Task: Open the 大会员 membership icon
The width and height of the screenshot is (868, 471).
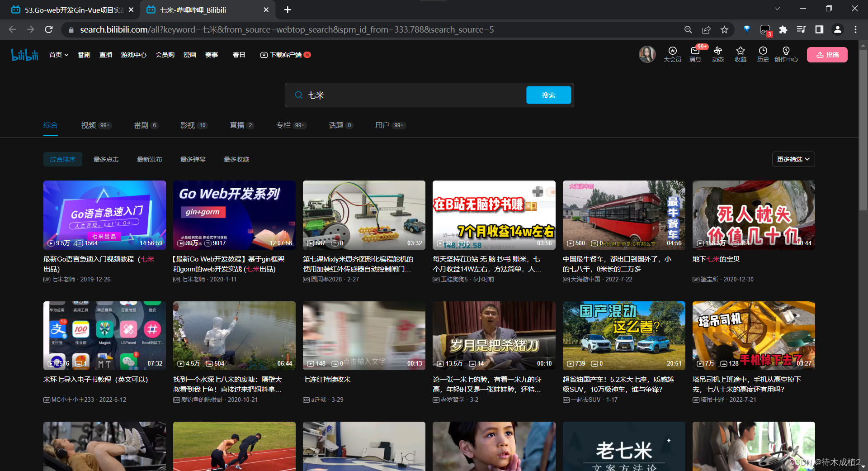Action: point(672,54)
